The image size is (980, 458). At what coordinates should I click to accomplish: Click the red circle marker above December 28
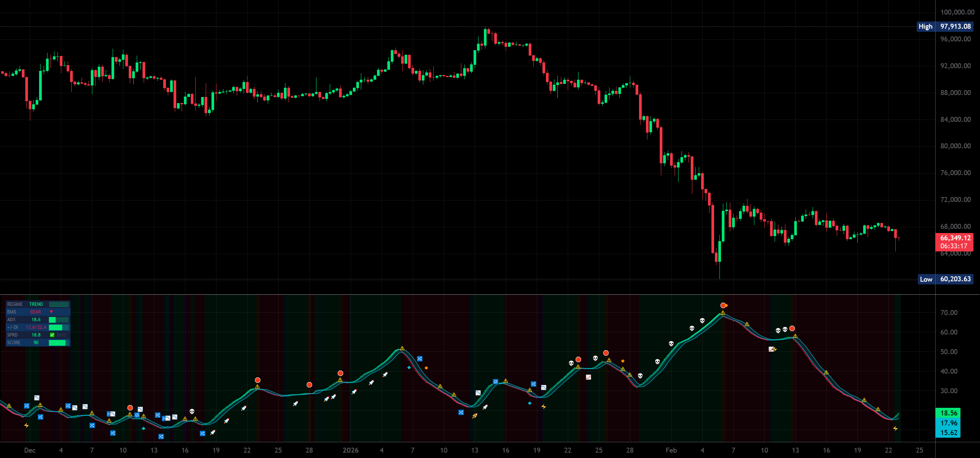pyautogui.click(x=310, y=385)
